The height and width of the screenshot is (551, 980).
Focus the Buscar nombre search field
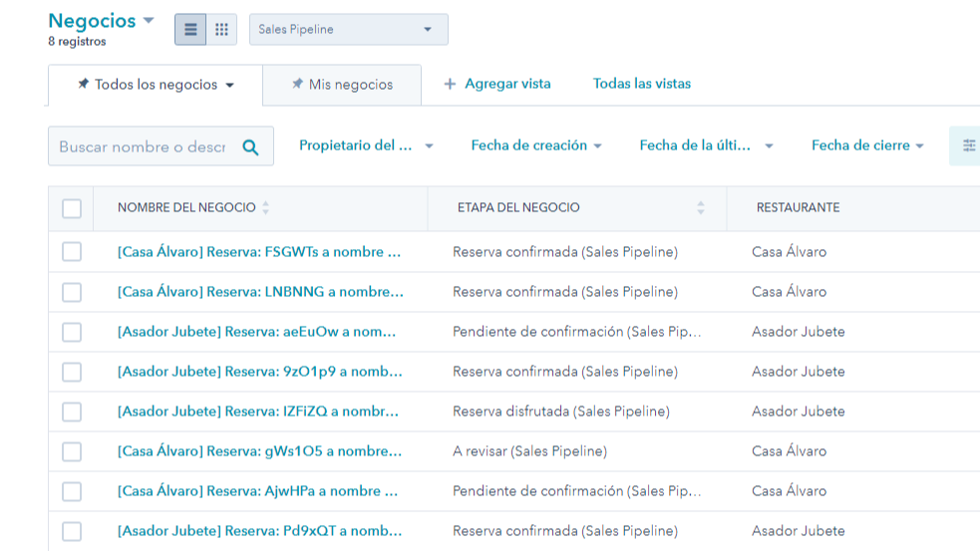142,147
